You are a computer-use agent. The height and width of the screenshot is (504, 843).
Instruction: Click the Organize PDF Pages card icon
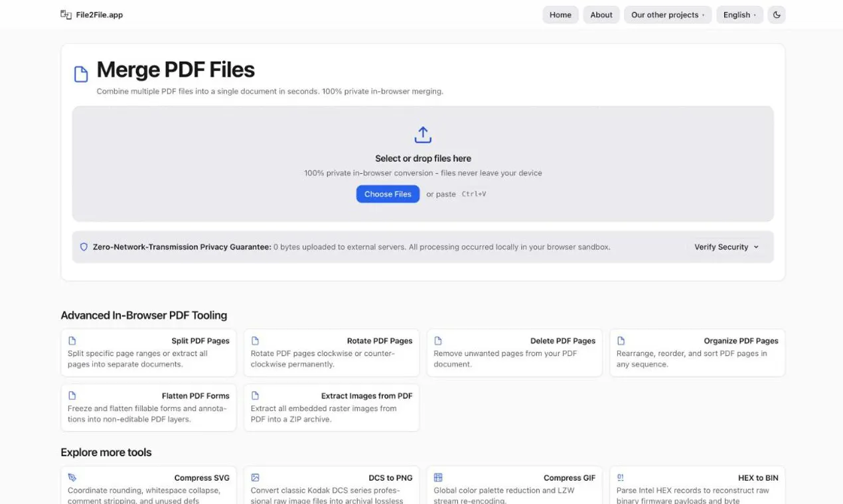click(x=621, y=341)
